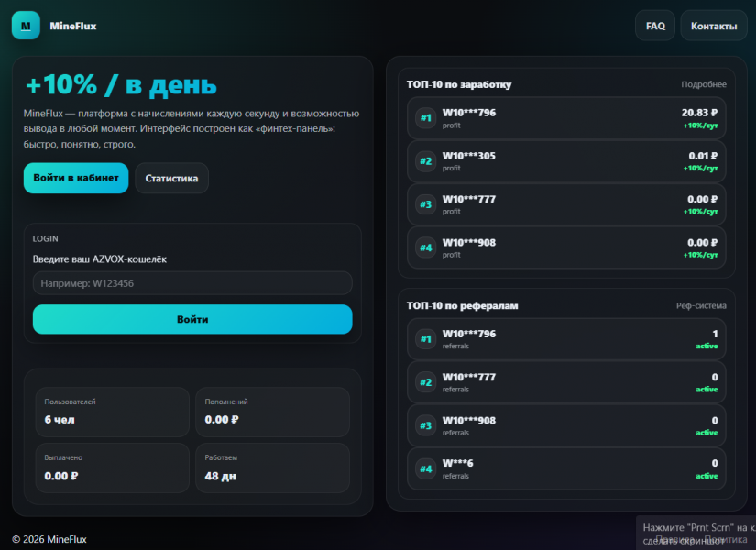Click the #1 rank badge in referrals list
This screenshot has height=550, width=756.
tap(425, 339)
